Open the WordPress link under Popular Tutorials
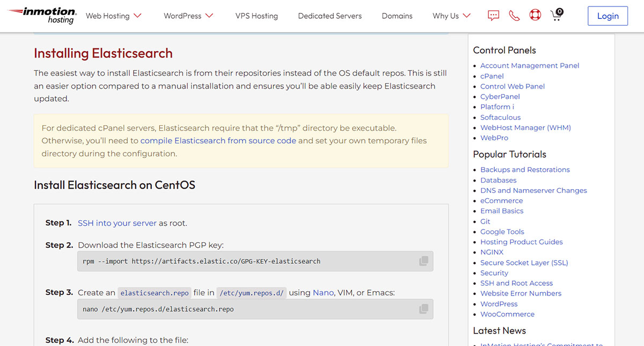The height and width of the screenshot is (346, 644). click(x=499, y=304)
